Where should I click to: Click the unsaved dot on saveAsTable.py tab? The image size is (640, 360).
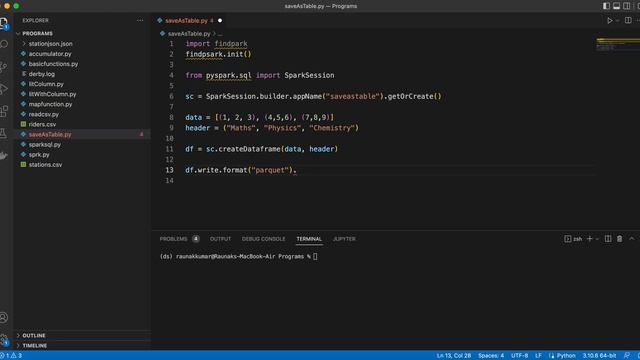[x=220, y=20]
